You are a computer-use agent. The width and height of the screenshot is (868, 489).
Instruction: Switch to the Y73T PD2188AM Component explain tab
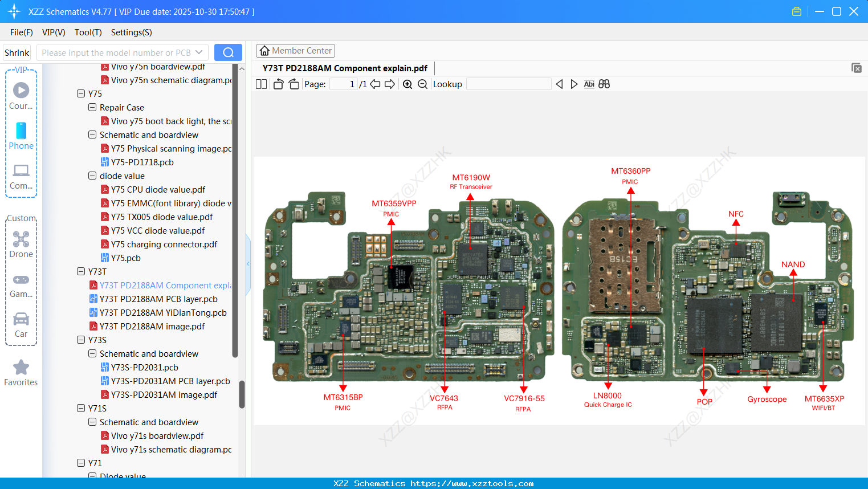point(344,68)
